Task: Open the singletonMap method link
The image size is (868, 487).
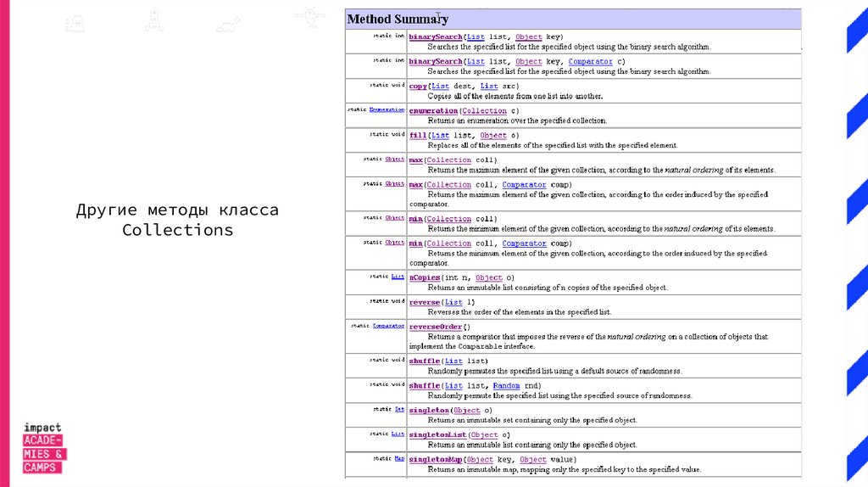Action: click(x=436, y=460)
